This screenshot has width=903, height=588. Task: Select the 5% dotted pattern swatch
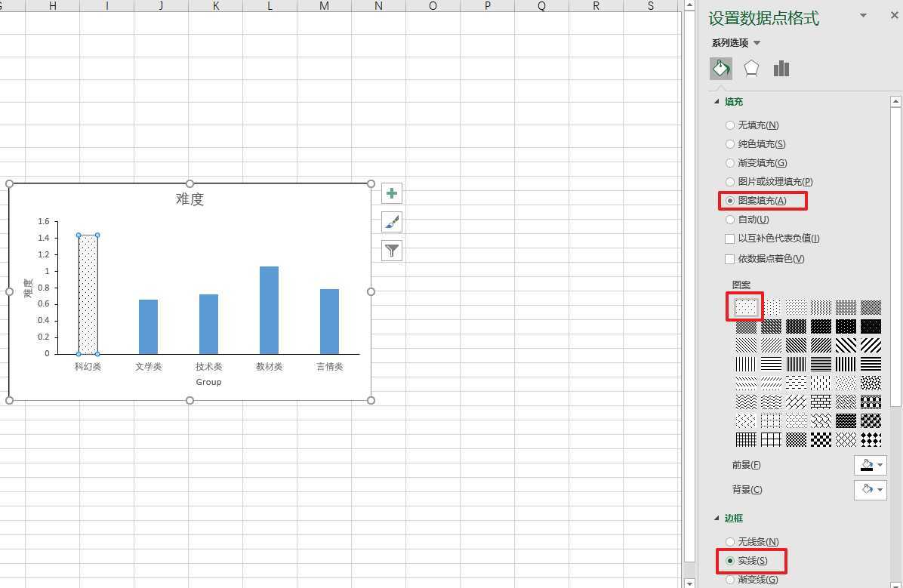pos(746,307)
